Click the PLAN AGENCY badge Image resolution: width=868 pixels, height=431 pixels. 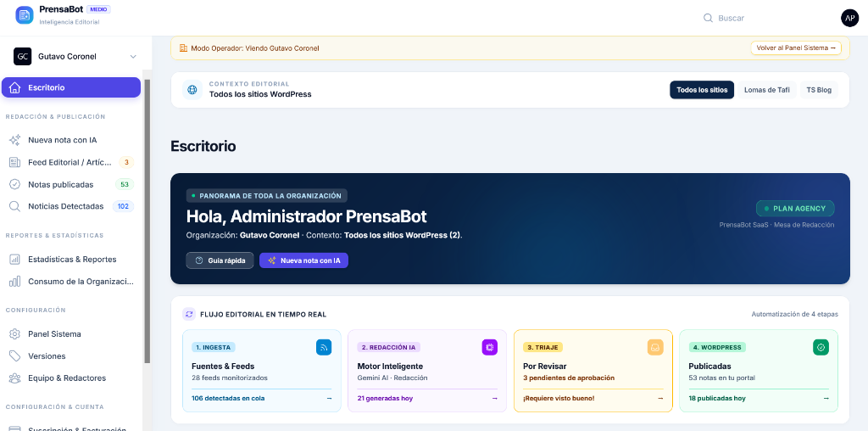(x=795, y=209)
